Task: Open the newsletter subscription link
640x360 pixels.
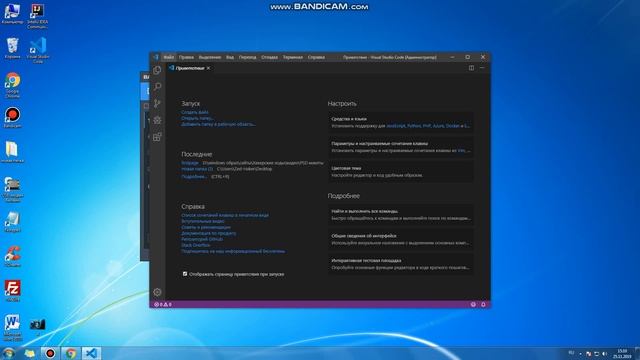Action: pyautogui.click(x=233, y=251)
